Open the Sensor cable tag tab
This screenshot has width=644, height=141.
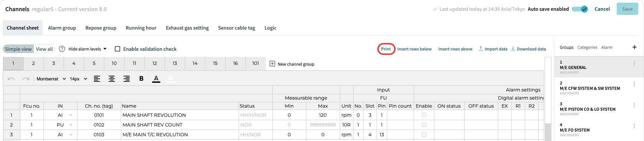click(237, 28)
